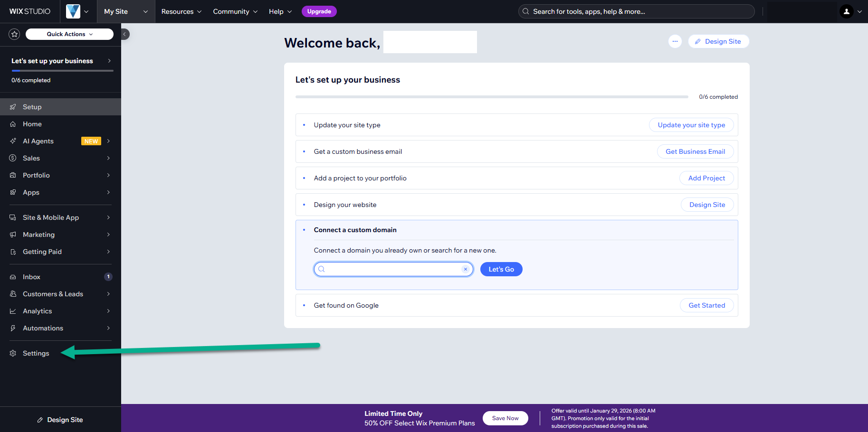Viewport: 868px width, 432px height.
Task: Click the Site & Mobile App icon
Action: point(13,217)
